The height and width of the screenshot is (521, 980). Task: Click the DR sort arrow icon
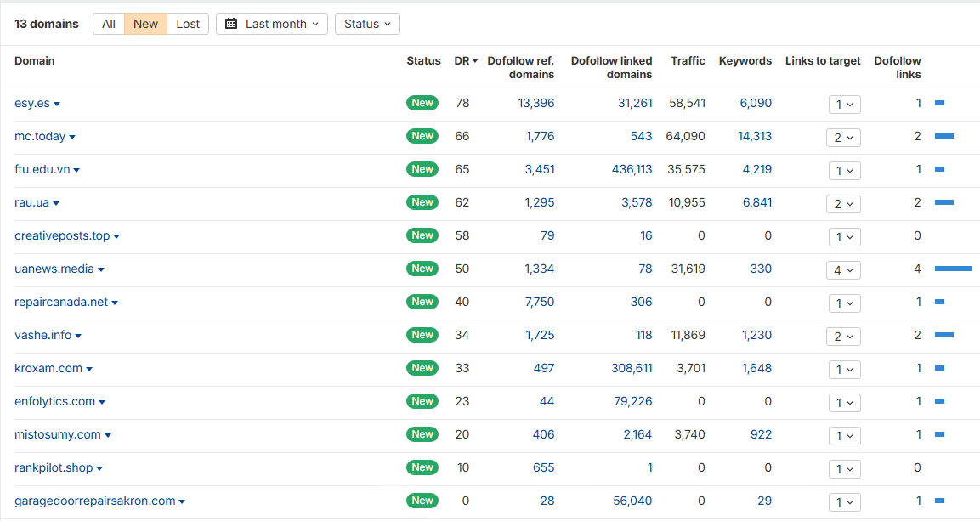475,61
